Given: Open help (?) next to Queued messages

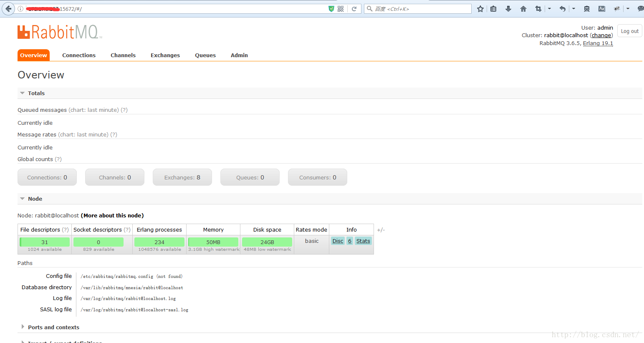Looking at the screenshot, I should click(124, 110).
